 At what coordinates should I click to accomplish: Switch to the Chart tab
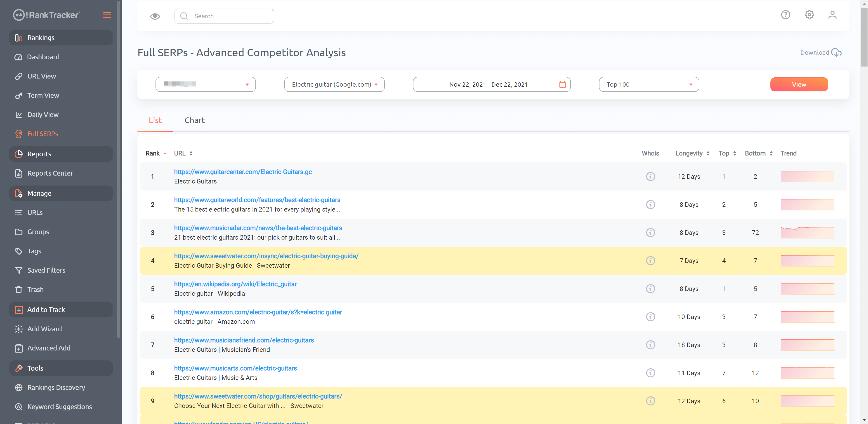point(194,120)
